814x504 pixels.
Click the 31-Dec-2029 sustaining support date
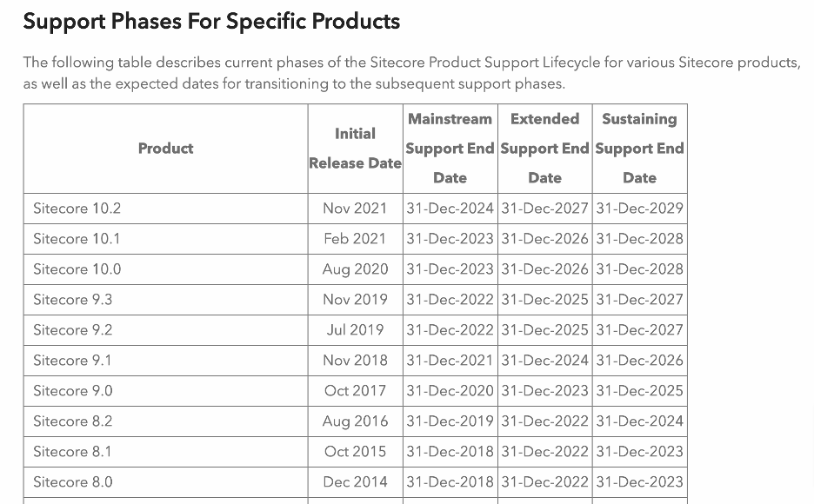pyautogui.click(x=639, y=209)
